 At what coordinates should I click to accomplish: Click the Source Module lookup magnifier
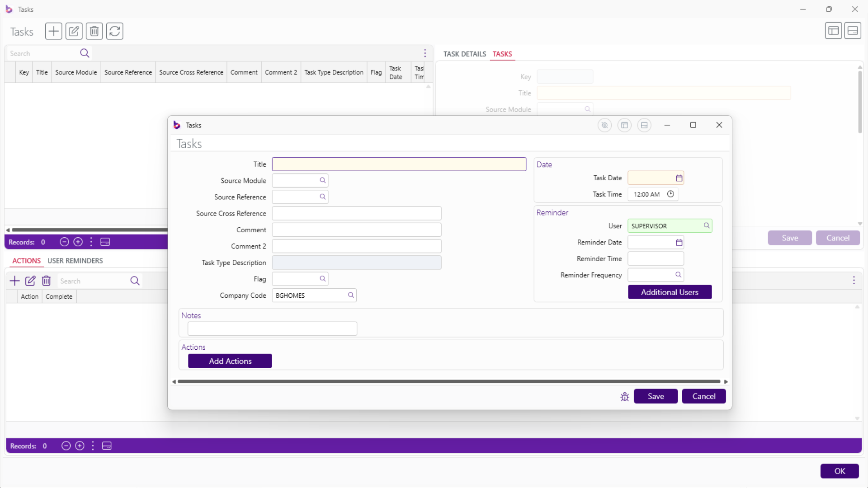[322, 180]
